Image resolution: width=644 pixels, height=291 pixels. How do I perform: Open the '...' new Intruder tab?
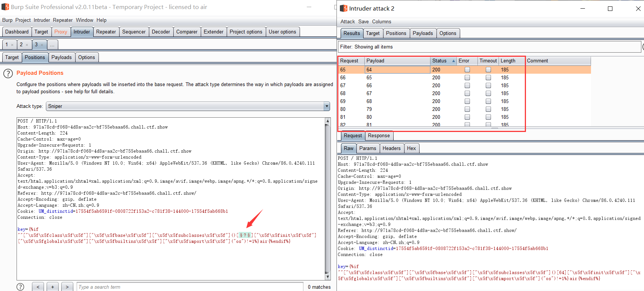pos(52,45)
